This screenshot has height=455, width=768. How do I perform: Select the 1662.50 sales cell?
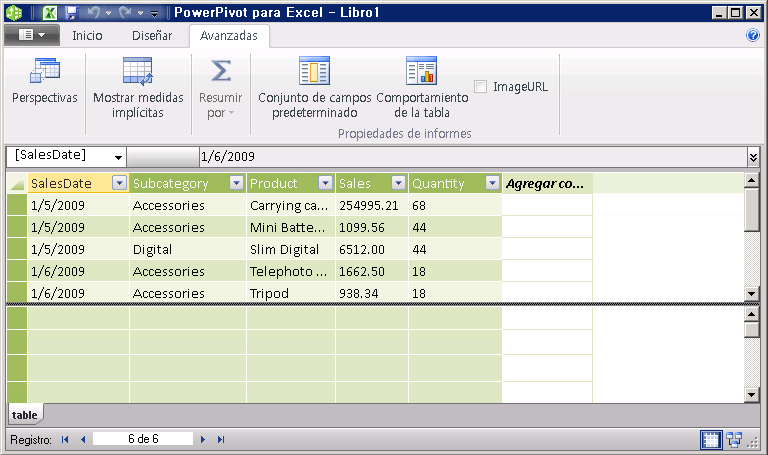[x=372, y=271]
